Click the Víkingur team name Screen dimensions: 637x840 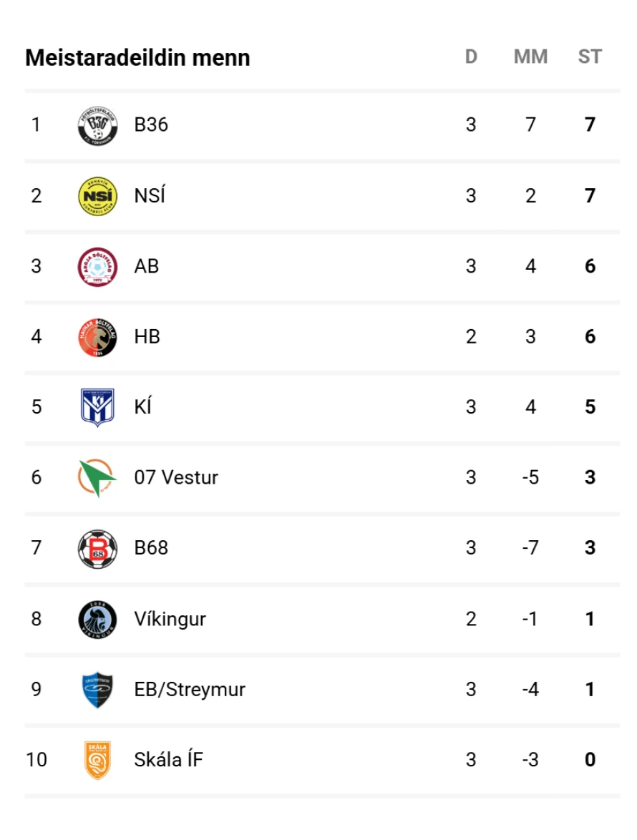tap(170, 619)
